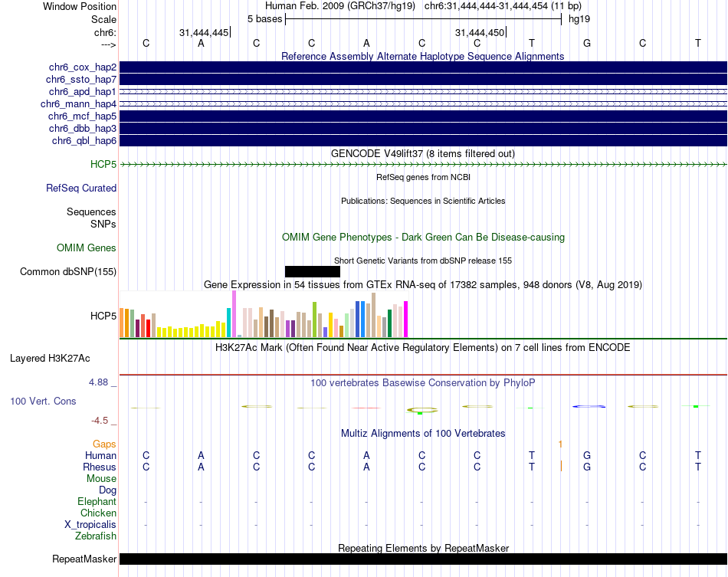Click the RepeatMasker track label
The height and width of the screenshot is (577, 728).
pos(84,559)
